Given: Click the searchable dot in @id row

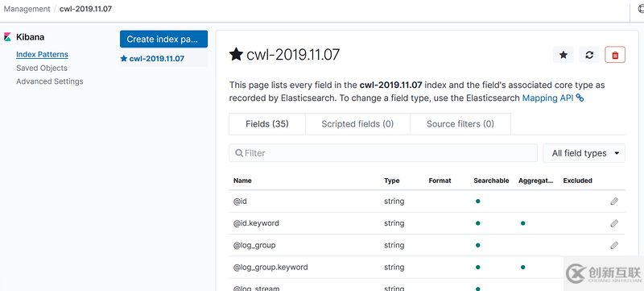Looking at the screenshot, I should coord(477,202).
